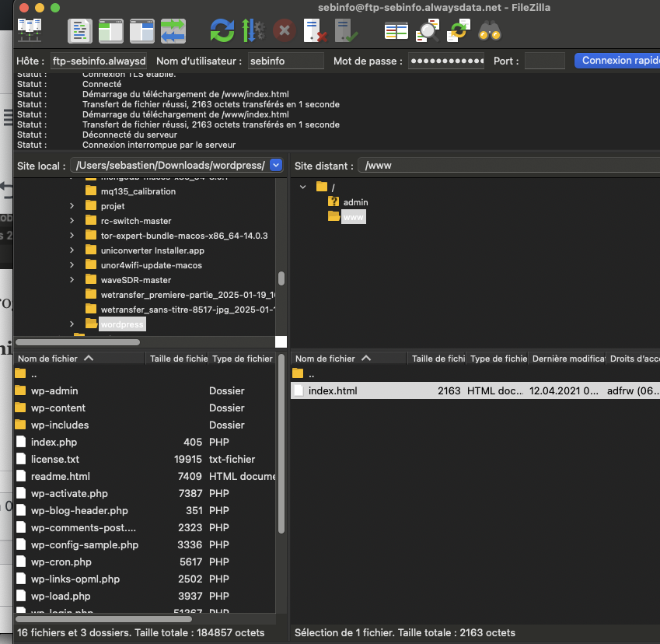
Task: Click the local tree horizontal scrollbar
Action: click(x=78, y=341)
